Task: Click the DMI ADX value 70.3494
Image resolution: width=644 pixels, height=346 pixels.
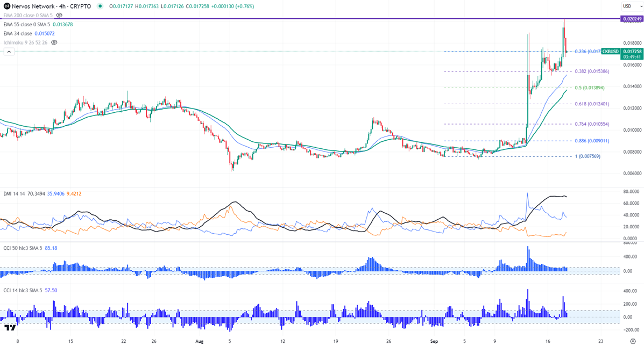Action: click(36, 193)
